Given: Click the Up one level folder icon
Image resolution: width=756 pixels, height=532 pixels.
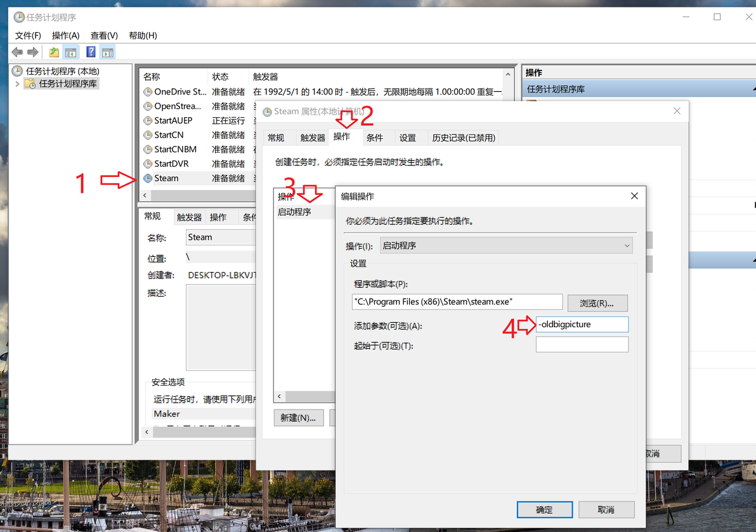Looking at the screenshot, I should click(54, 52).
